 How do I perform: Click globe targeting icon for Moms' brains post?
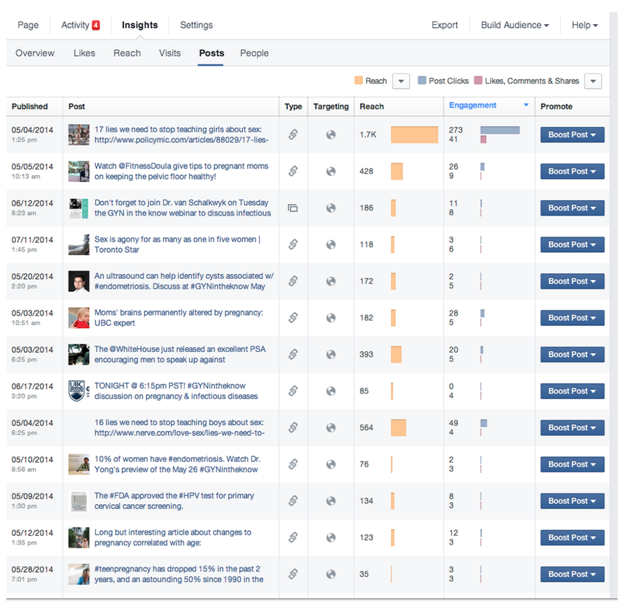click(x=331, y=318)
